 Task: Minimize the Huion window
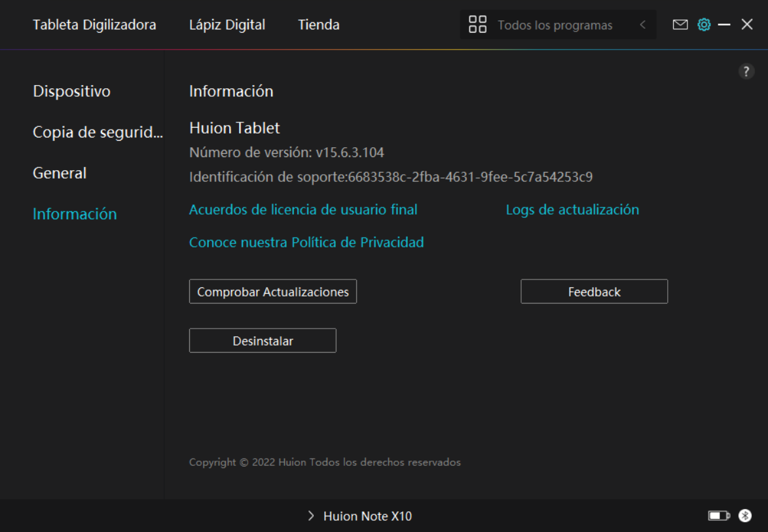(x=724, y=24)
